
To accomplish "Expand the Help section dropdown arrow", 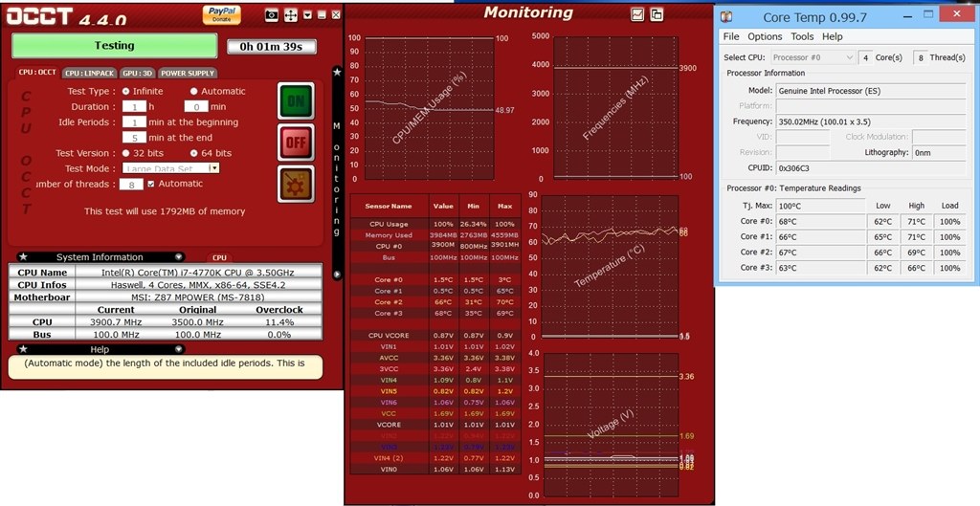I will point(179,349).
